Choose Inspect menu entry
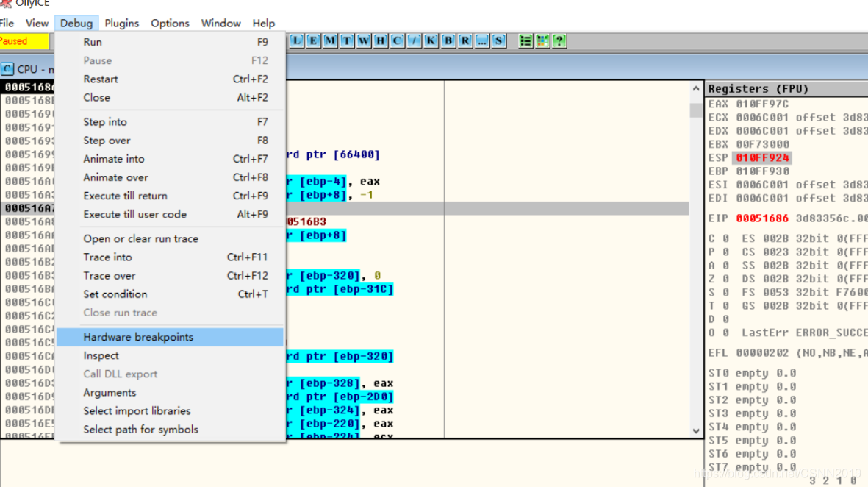This screenshot has width=868, height=487. (170, 356)
